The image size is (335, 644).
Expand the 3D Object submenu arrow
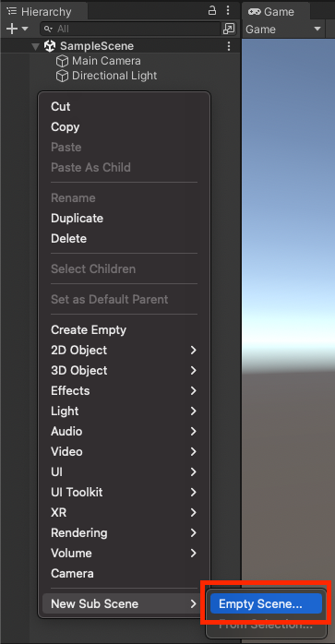(x=193, y=370)
